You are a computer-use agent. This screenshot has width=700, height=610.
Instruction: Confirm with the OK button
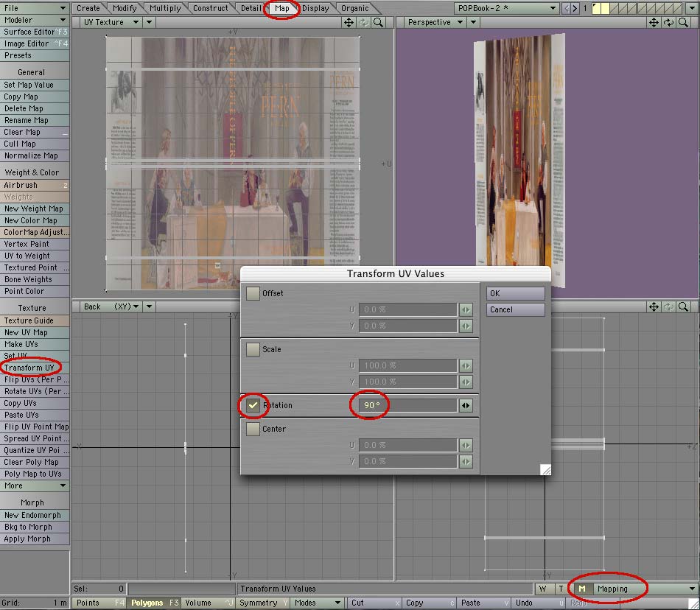coord(516,293)
